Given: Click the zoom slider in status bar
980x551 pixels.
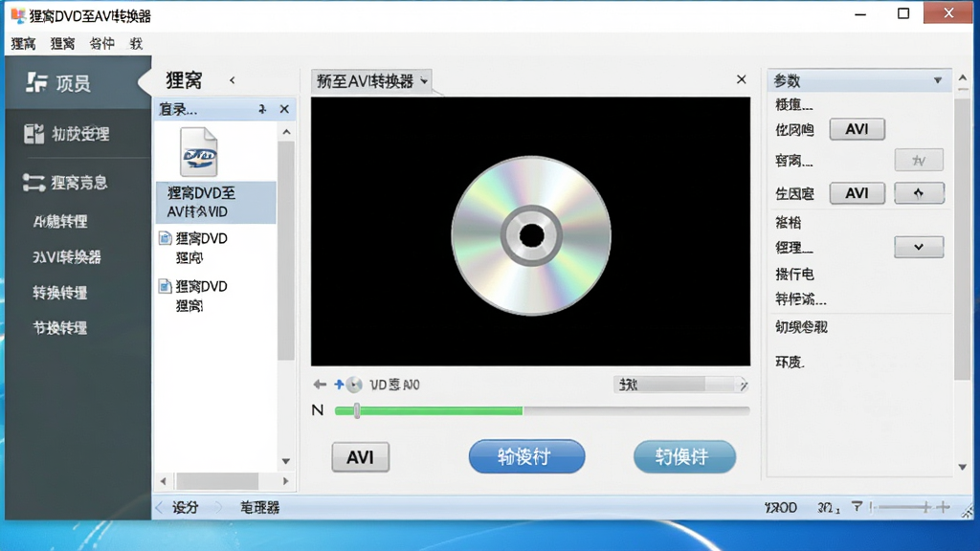Looking at the screenshot, I should (901, 507).
